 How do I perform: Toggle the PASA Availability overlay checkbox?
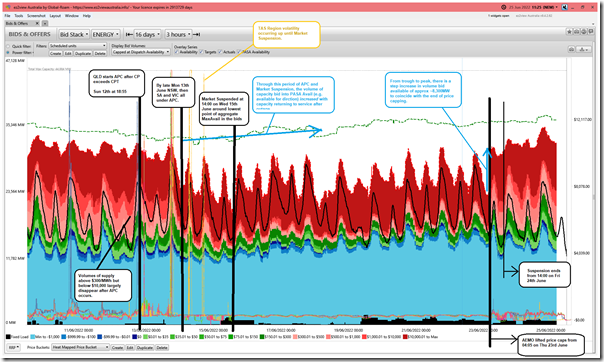point(239,52)
